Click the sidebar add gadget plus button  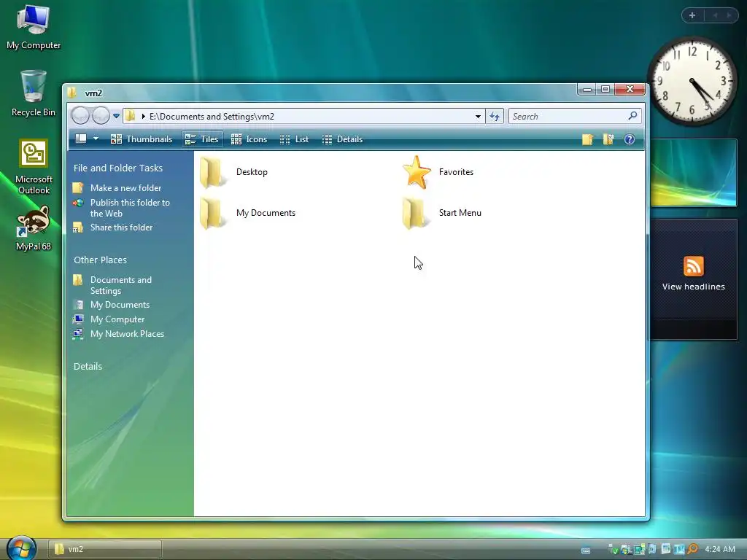[692, 15]
